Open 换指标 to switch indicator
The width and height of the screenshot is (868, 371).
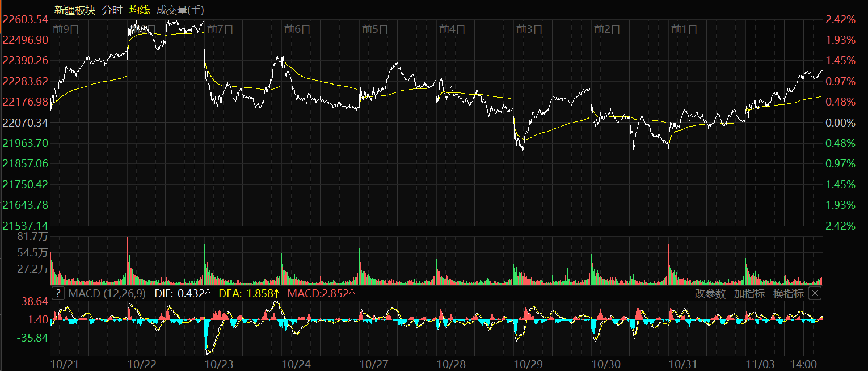click(x=788, y=293)
